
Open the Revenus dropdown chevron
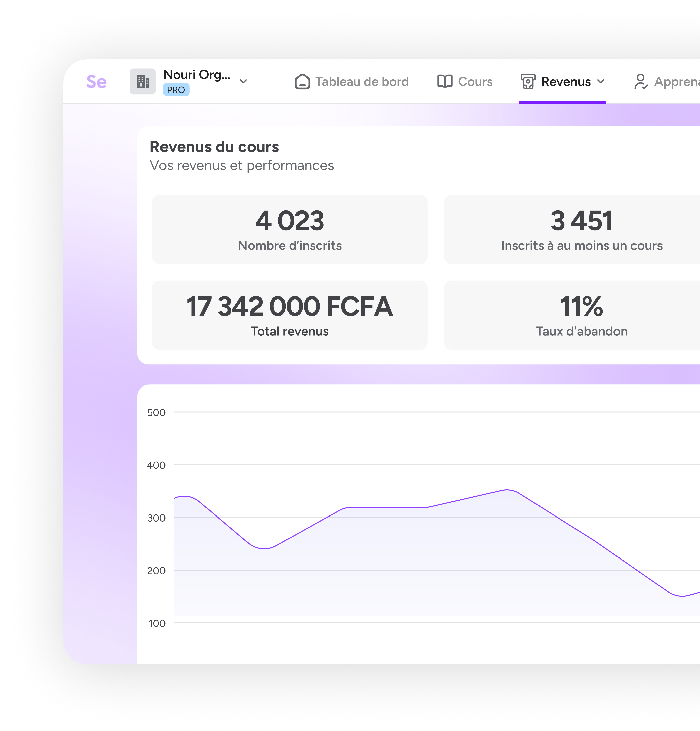point(601,82)
